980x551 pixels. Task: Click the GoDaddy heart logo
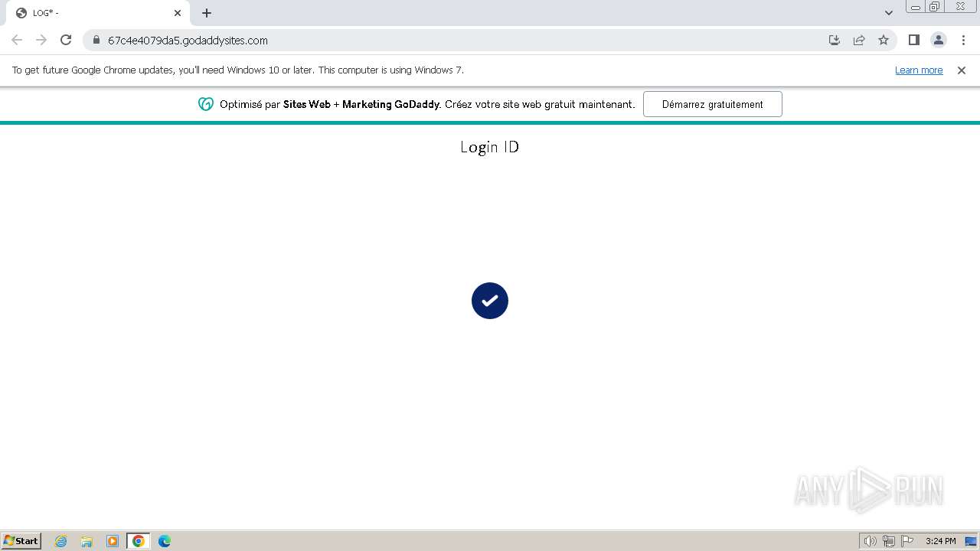click(205, 104)
